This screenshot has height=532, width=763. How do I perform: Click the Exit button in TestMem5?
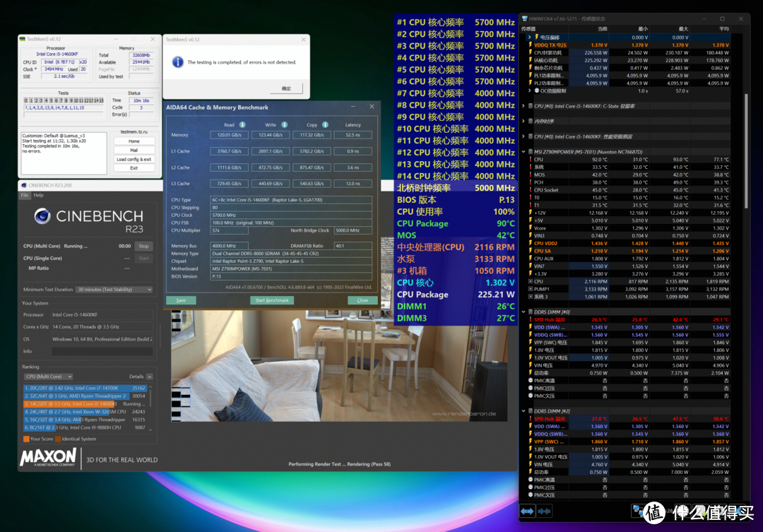point(134,168)
